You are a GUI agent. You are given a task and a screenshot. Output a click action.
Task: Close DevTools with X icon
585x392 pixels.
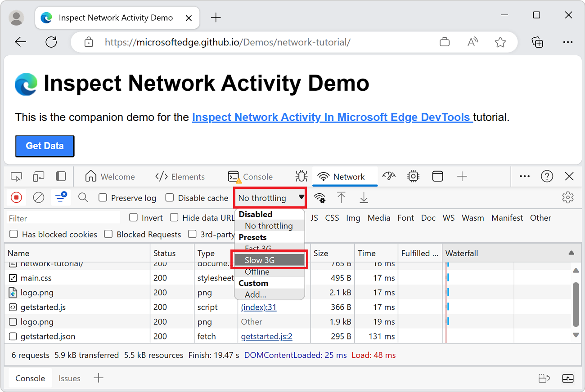click(569, 177)
